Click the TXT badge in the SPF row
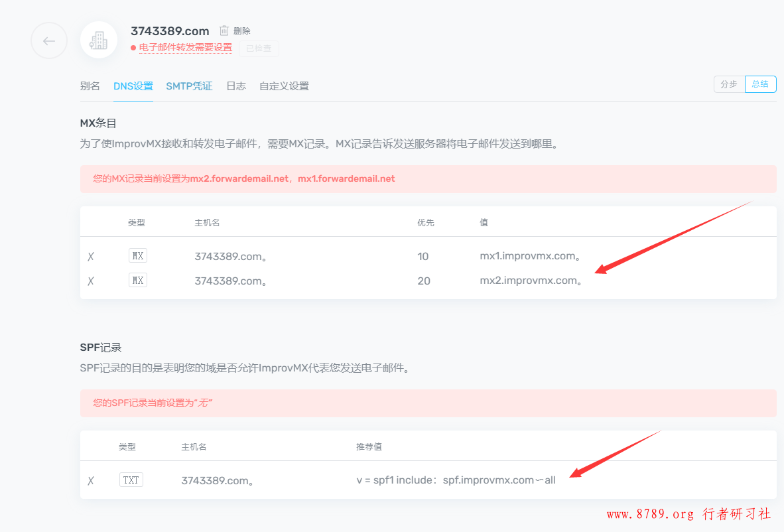The height and width of the screenshot is (532, 784). pyautogui.click(x=131, y=480)
